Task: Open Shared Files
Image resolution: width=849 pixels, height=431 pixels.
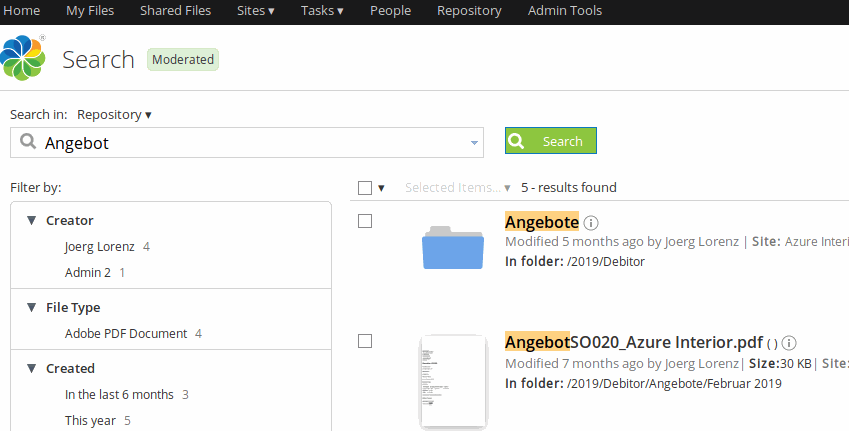Action: [x=175, y=11]
